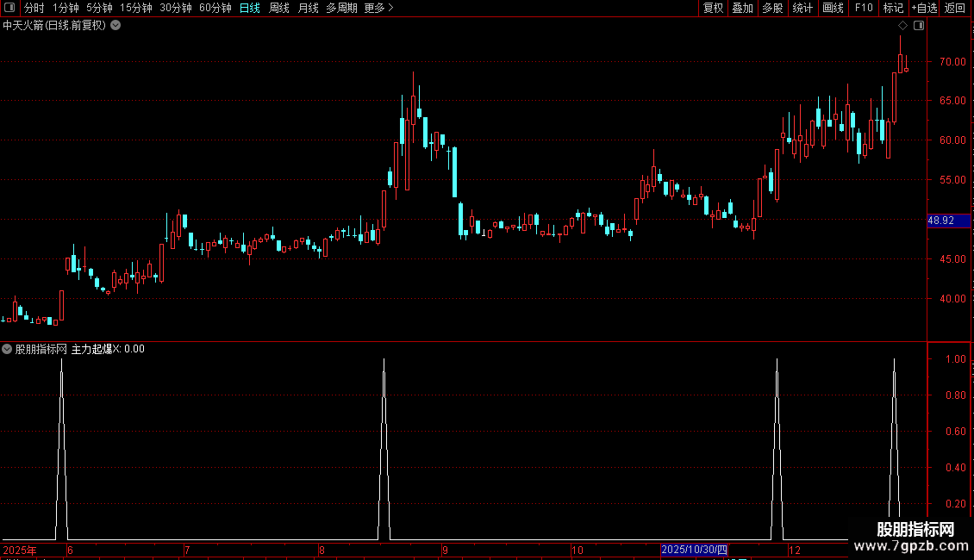974x560 pixels.
Task: Click the 1.00 indicator axis label
Action: tap(955, 359)
